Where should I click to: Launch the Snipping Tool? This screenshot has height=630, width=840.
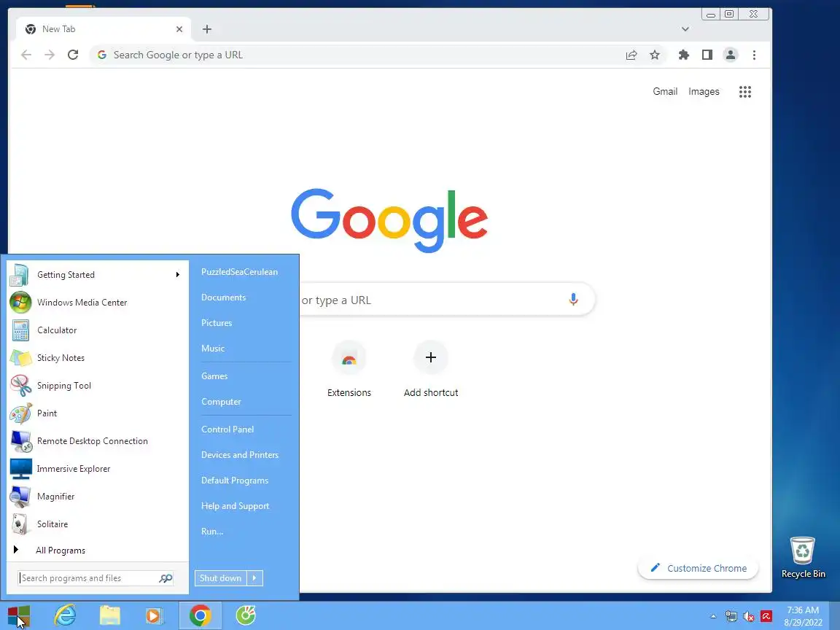[98, 386]
